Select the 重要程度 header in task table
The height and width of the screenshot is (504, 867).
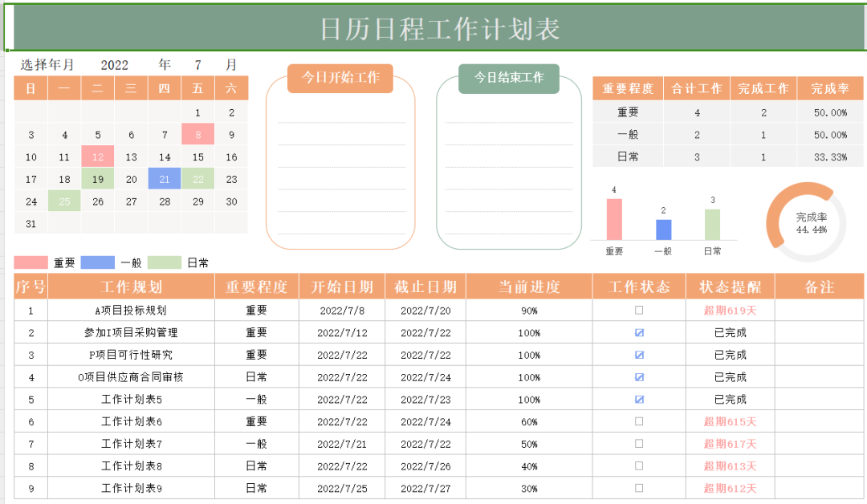(257, 287)
